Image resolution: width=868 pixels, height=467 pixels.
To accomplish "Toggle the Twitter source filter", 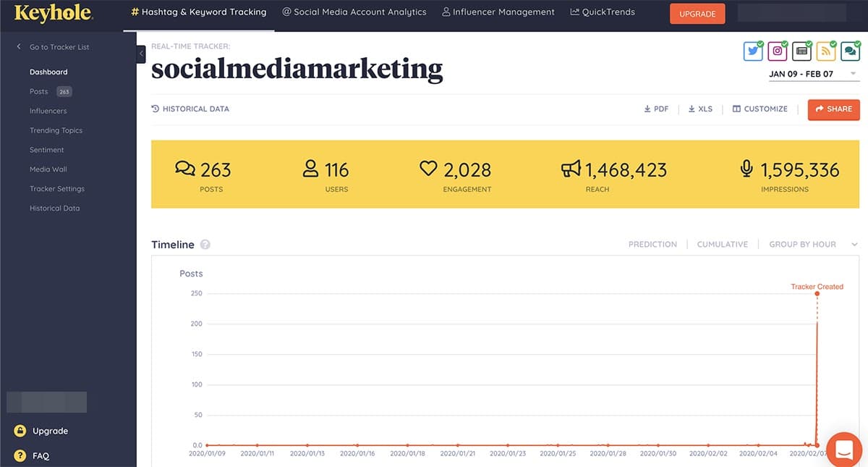I will (x=753, y=51).
